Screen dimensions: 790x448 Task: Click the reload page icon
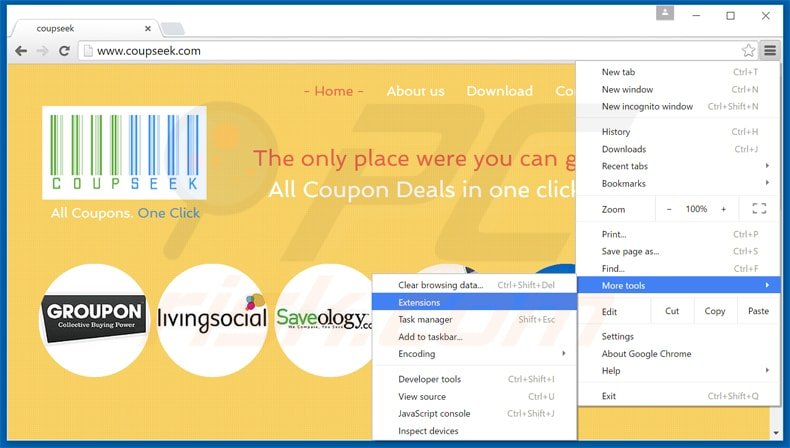[x=64, y=51]
